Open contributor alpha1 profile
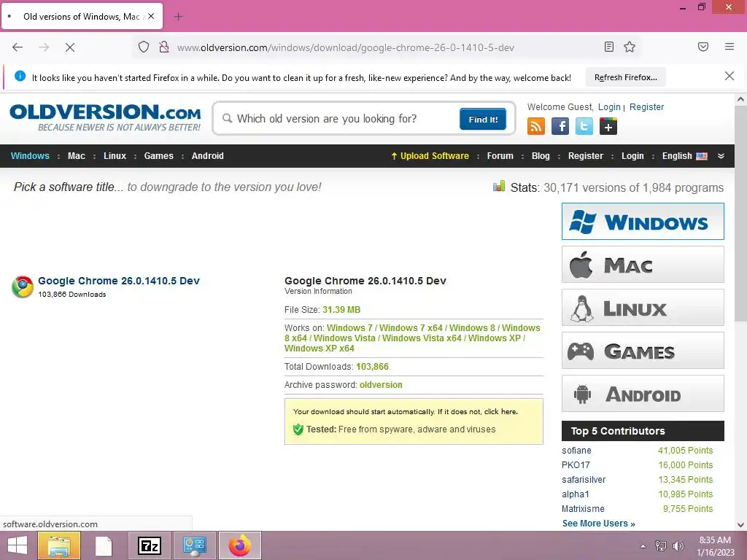Image resolution: width=747 pixels, height=560 pixels. (575, 494)
